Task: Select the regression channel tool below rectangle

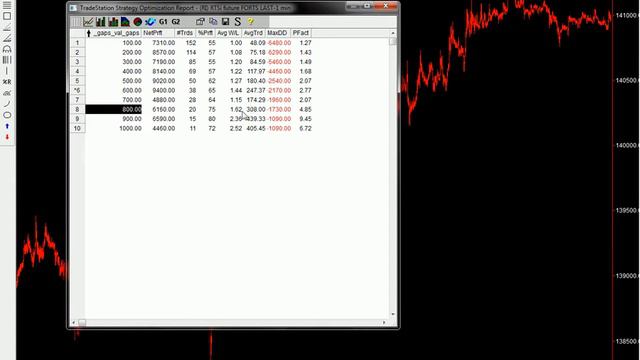Action: 7,27
